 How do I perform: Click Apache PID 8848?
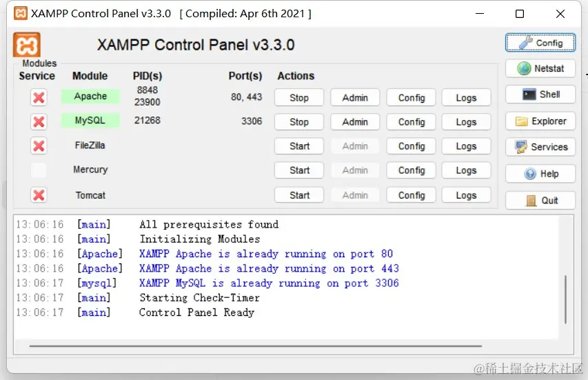148,90
